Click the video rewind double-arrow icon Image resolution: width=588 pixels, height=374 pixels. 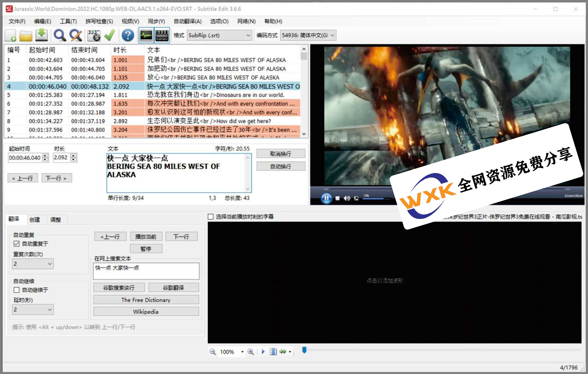tap(326, 189)
